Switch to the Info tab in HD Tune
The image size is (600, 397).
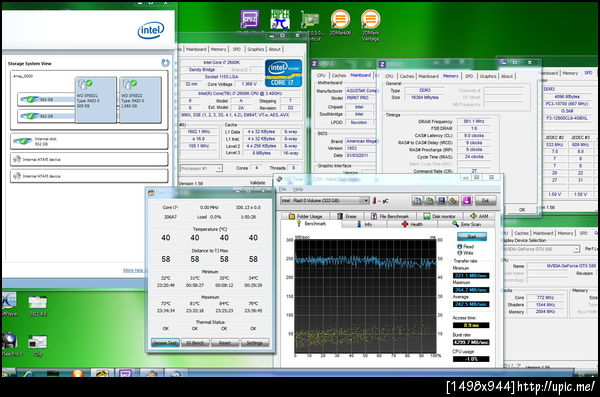[364, 224]
